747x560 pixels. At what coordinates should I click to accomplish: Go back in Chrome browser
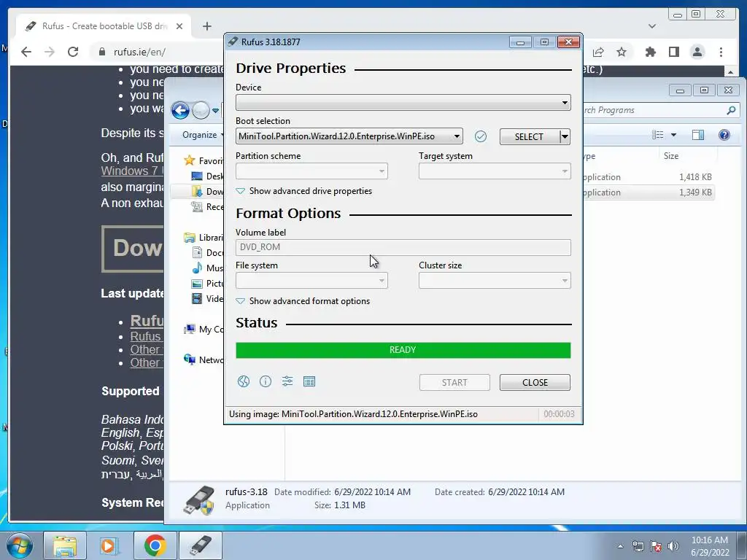click(x=26, y=52)
